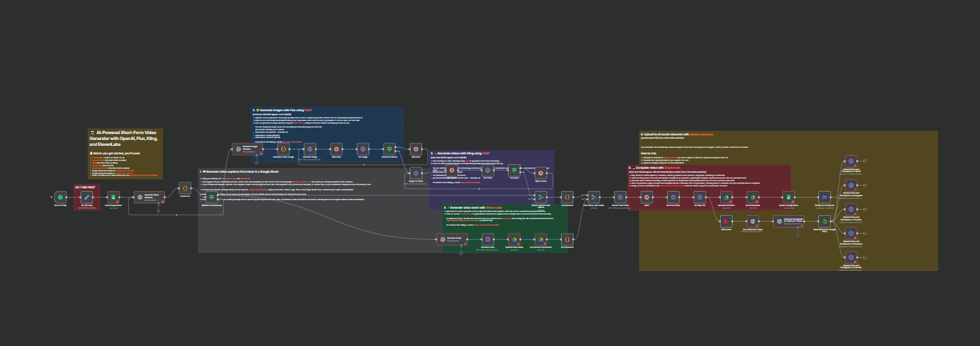Image resolution: width=980 pixels, height=346 pixels.
Task: Open the Write video node
Action: coord(726,222)
